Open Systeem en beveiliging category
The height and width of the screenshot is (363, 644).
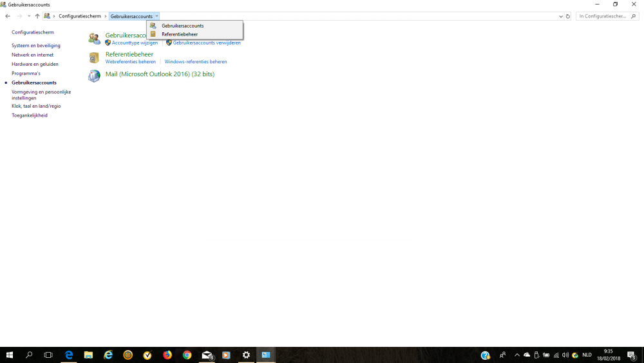point(35,45)
